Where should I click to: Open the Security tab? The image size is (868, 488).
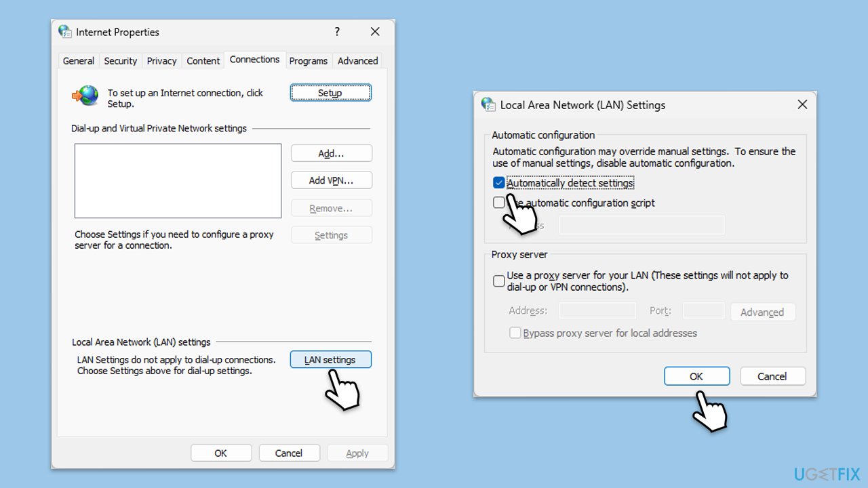[120, 61]
